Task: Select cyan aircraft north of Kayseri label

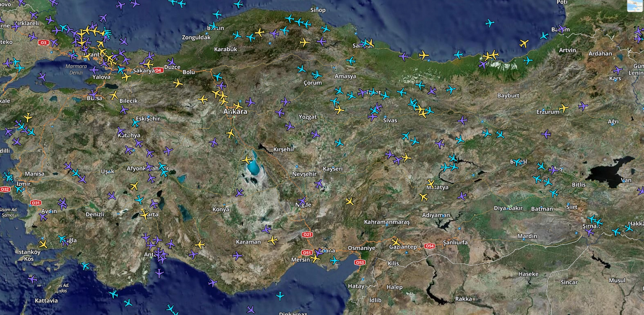Action: point(339,143)
